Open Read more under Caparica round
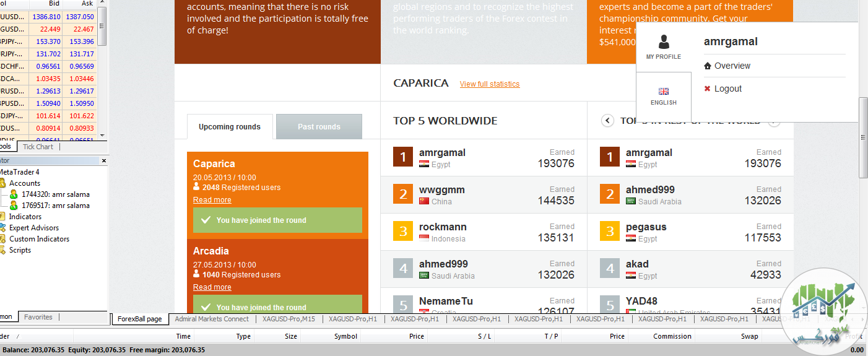 point(212,200)
